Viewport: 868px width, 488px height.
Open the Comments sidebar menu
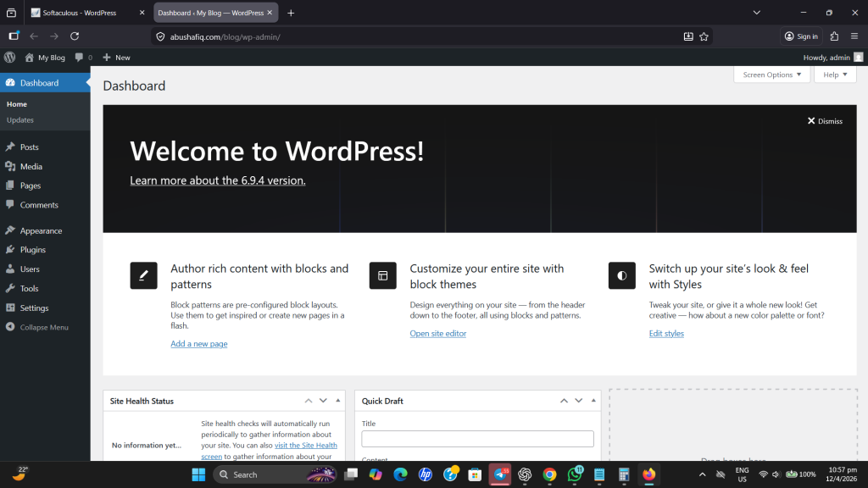click(x=45, y=205)
